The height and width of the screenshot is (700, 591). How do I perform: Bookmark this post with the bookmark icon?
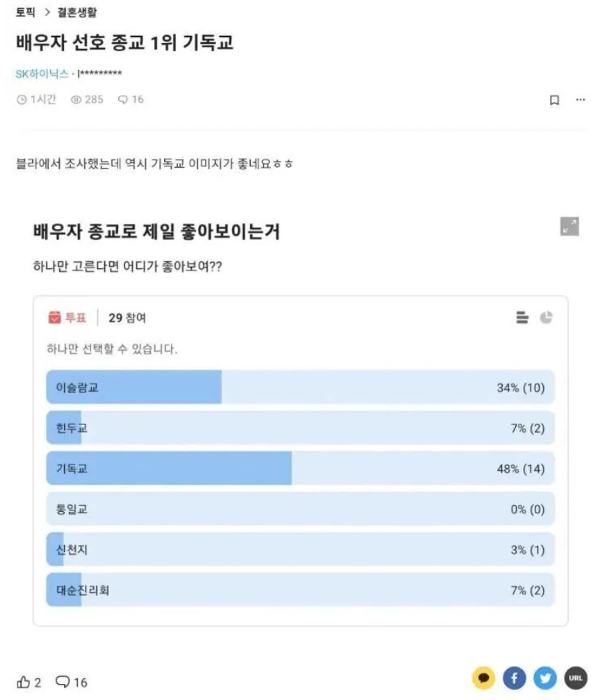tap(555, 100)
